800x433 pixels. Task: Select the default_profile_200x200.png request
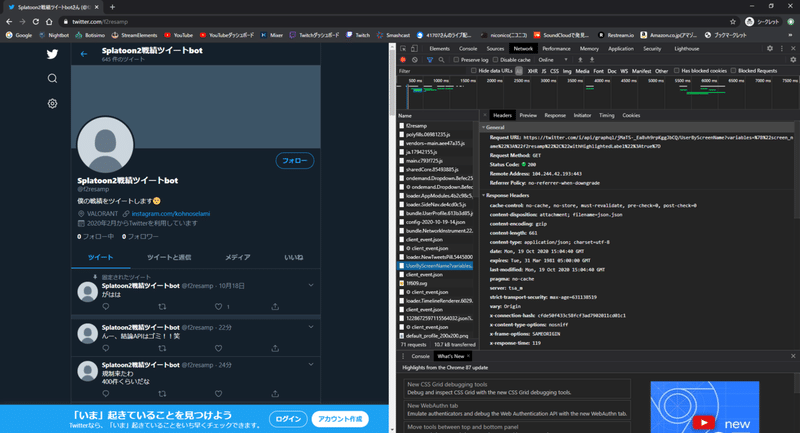(x=435, y=336)
